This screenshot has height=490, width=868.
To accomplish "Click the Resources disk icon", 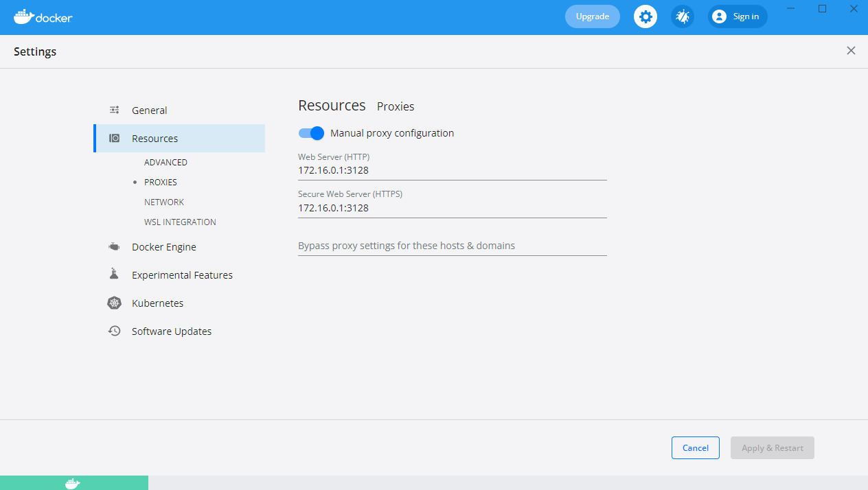I will click(x=115, y=138).
